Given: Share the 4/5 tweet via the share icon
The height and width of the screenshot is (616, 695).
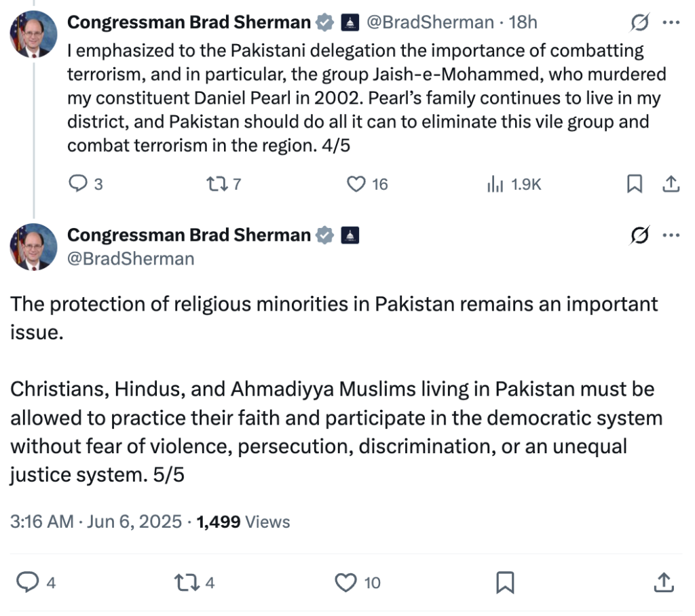Looking at the screenshot, I should click(672, 183).
